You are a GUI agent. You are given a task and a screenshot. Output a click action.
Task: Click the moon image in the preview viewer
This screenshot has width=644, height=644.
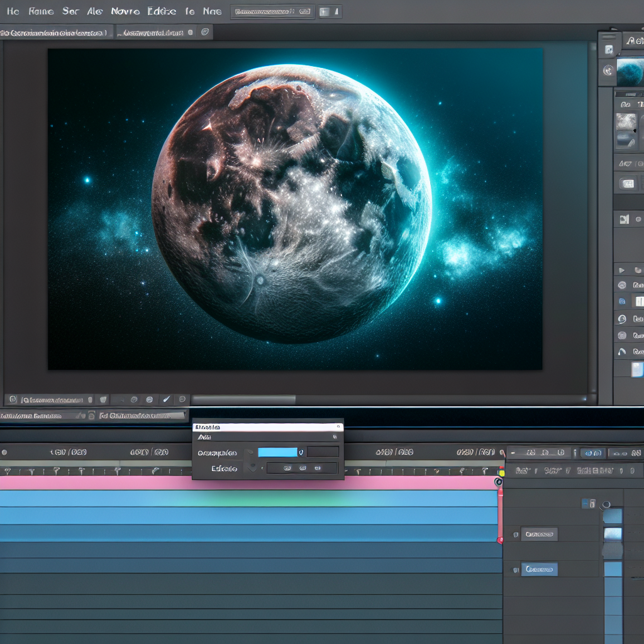[x=292, y=203]
